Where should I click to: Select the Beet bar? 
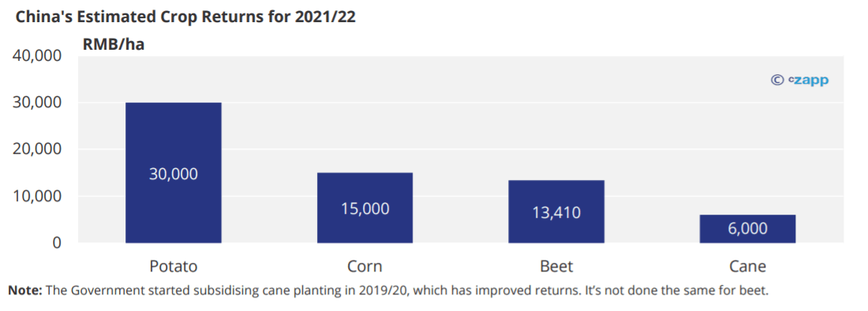click(556, 212)
